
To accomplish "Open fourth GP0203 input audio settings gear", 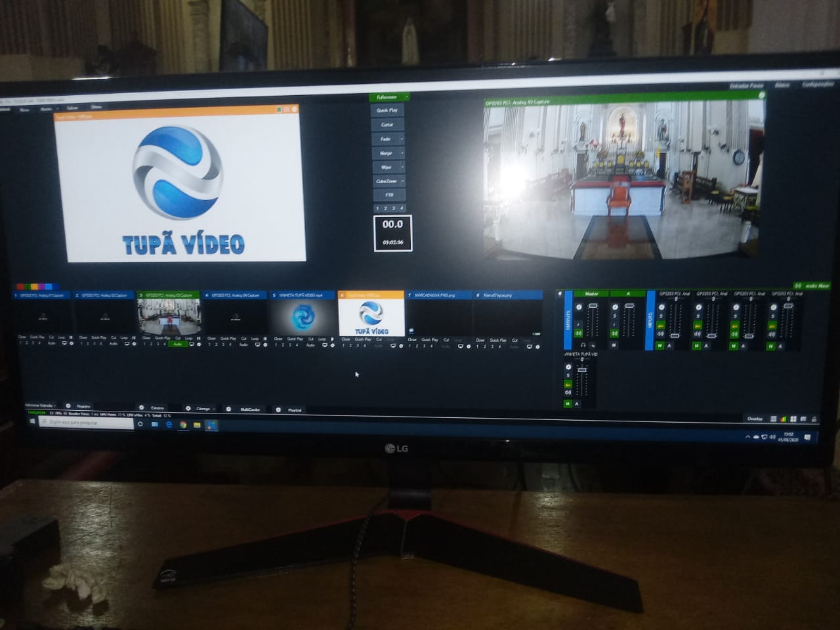I will point(774,307).
